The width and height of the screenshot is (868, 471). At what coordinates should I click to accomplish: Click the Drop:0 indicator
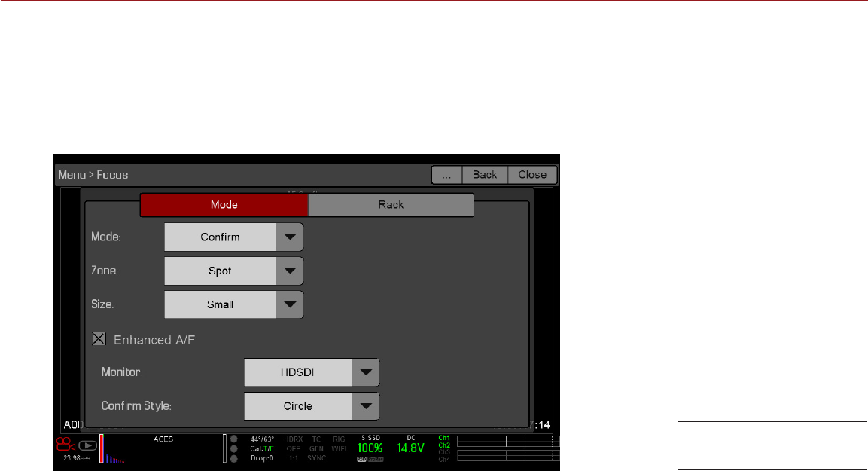[x=261, y=458]
